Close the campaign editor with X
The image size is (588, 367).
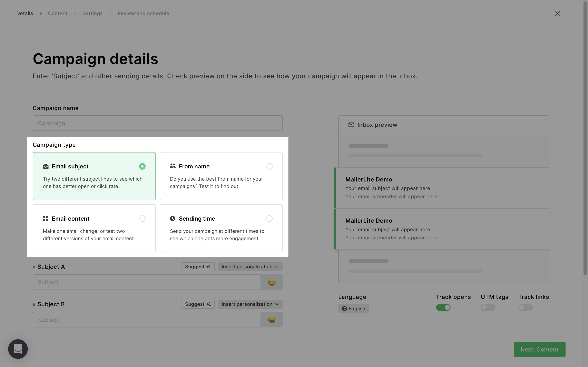pyautogui.click(x=558, y=13)
